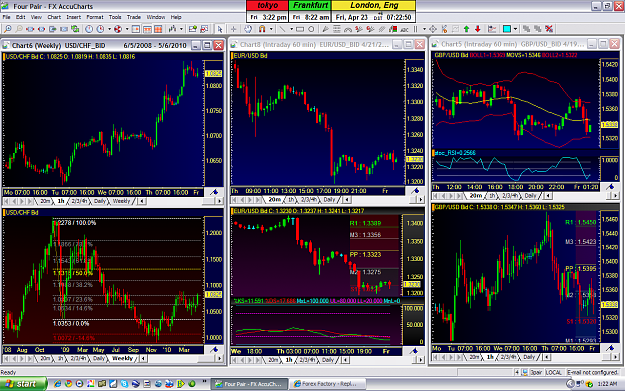Expand the magnet tool dropdown arrow
625x391 pixels.
coord(271,29)
